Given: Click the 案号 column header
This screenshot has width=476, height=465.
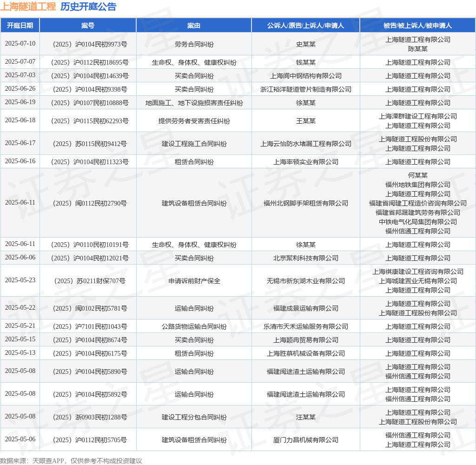Looking at the screenshot, I should (88, 26).
